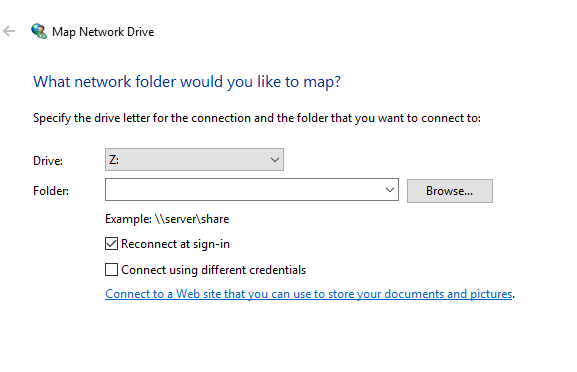
Task: Click the Folder: label
Action: coord(51,191)
